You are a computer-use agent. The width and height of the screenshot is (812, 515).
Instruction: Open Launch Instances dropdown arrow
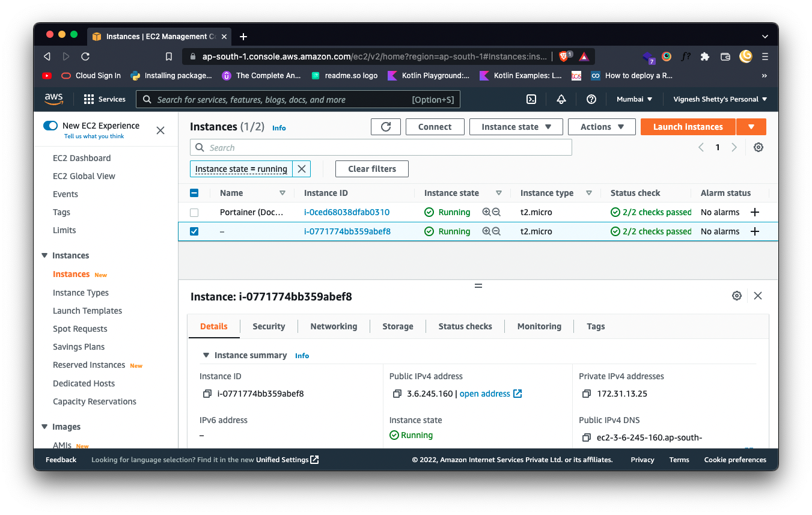tap(751, 127)
